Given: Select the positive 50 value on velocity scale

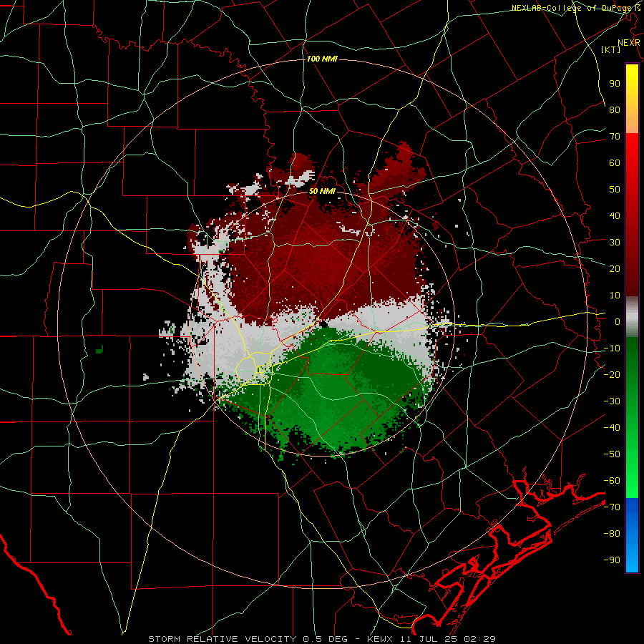Looking at the screenshot, I should 615,190.
